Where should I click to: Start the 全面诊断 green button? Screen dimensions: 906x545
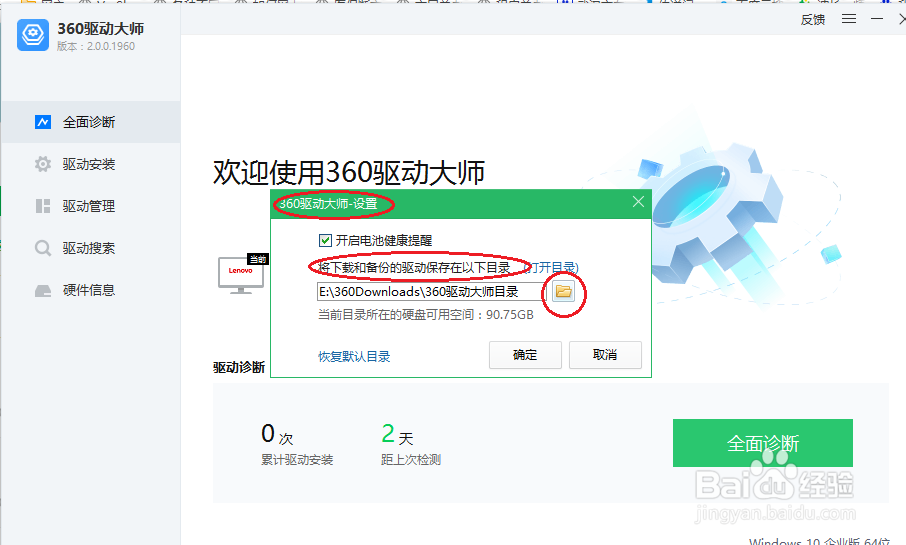coord(763,443)
